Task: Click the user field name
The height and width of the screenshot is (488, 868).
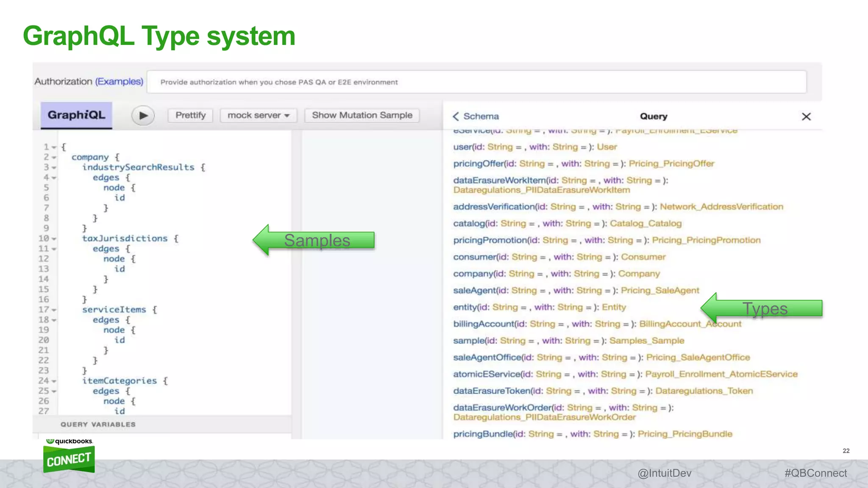Action: (462, 147)
